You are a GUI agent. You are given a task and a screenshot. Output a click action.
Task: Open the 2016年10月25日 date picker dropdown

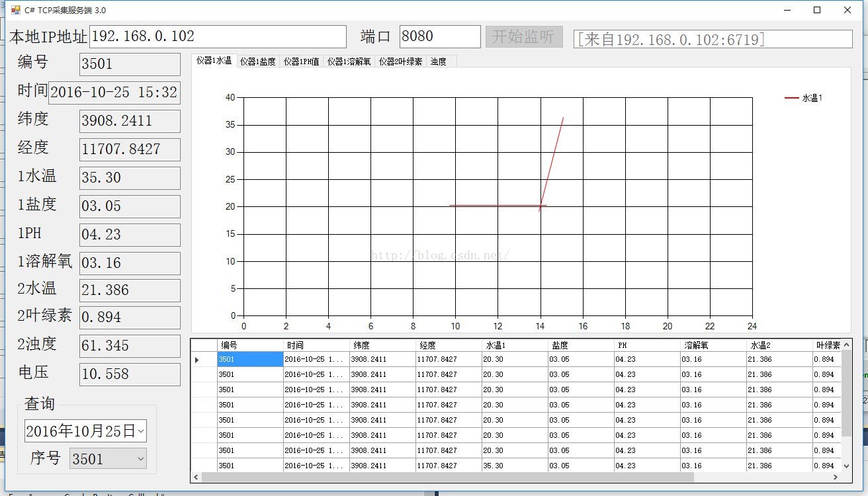tap(141, 431)
